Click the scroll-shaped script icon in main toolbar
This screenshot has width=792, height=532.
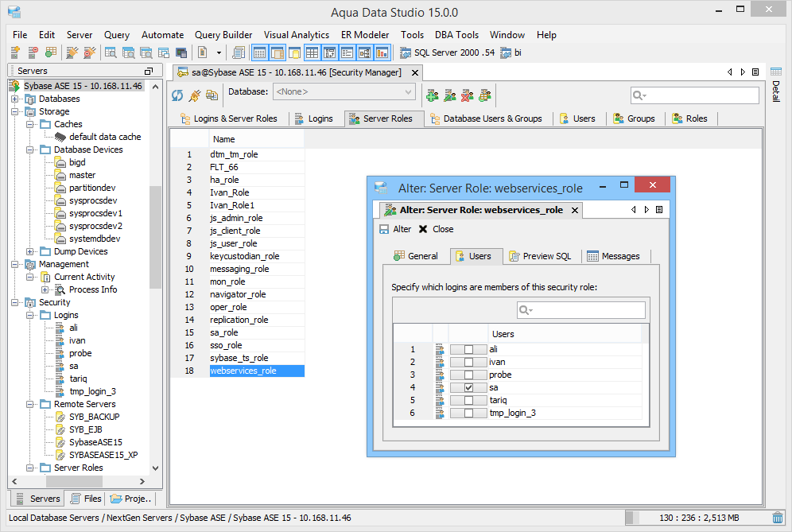pyautogui.click(x=239, y=52)
